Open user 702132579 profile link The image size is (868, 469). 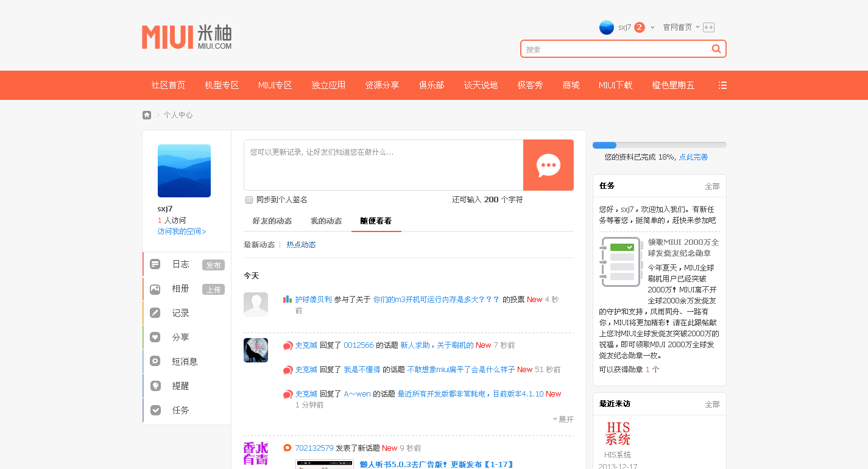314,448
